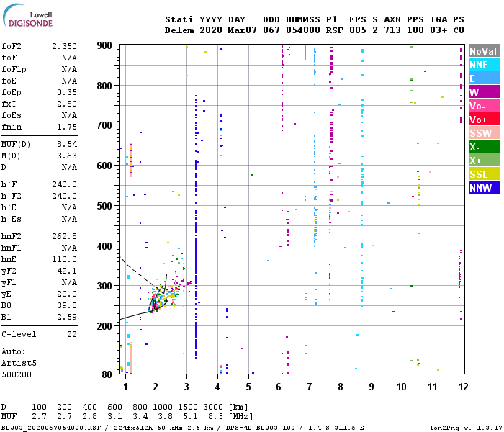Select the Vo- pink legend swatch

pos(484,106)
